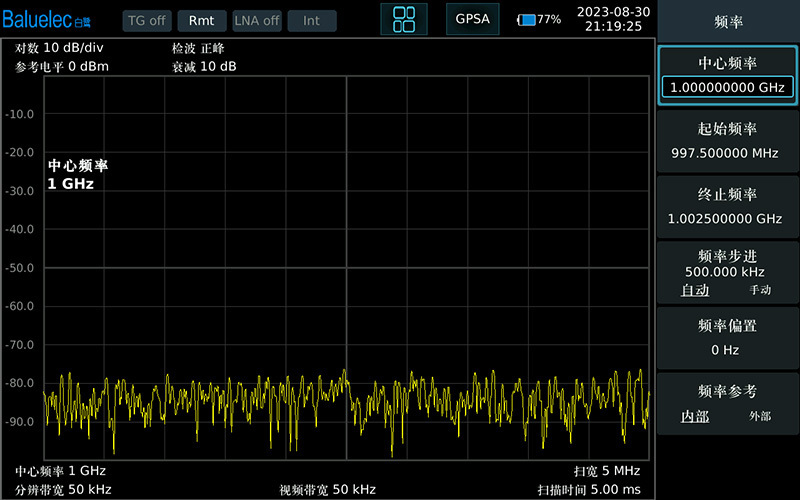The width and height of the screenshot is (800, 500).
Task: Toggle the LNA off preamplifier button
Action: tap(257, 21)
